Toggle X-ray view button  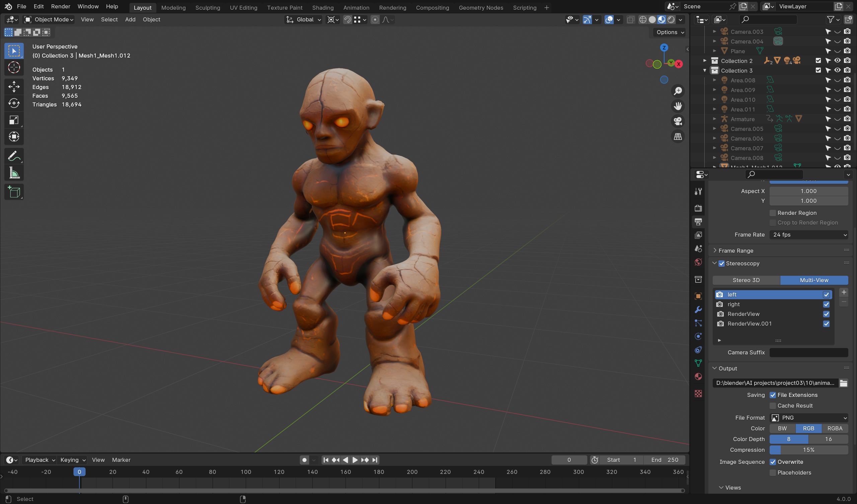(x=630, y=20)
